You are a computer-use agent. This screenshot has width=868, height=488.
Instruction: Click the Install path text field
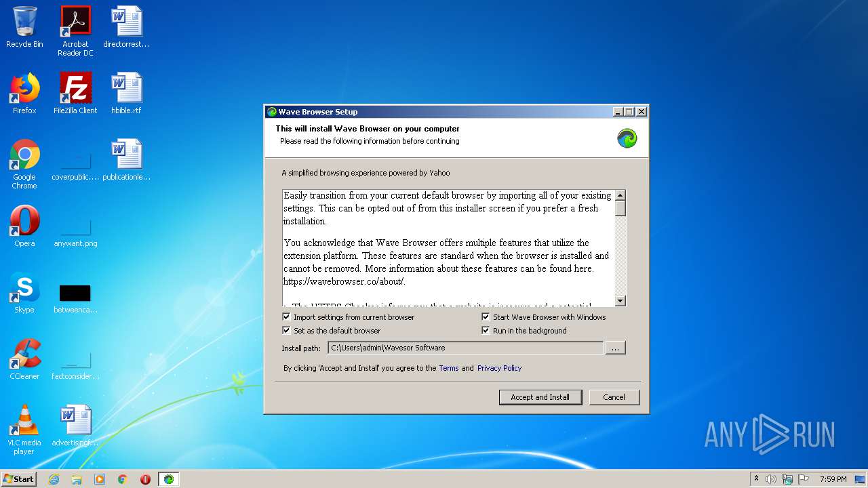[465, 348]
